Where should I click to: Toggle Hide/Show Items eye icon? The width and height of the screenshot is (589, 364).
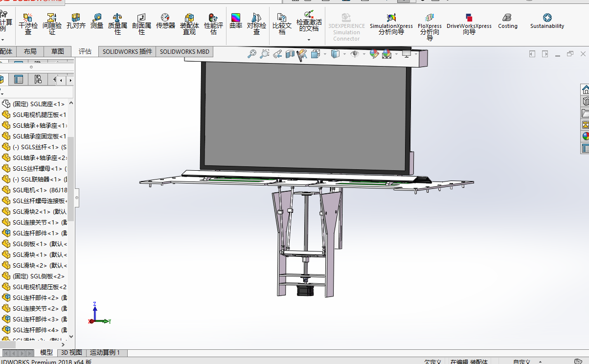355,54
